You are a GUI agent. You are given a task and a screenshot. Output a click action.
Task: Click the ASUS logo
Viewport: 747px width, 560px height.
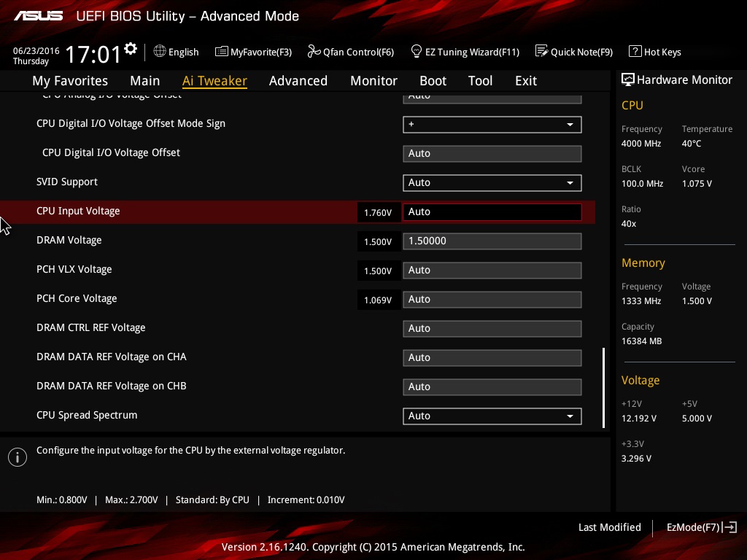tap(38, 16)
